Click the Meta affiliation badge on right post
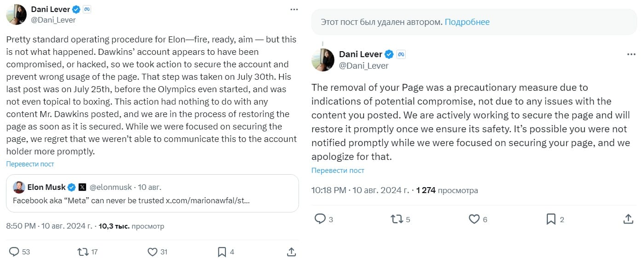Viewport: 644px width, 259px height. click(401, 54)
